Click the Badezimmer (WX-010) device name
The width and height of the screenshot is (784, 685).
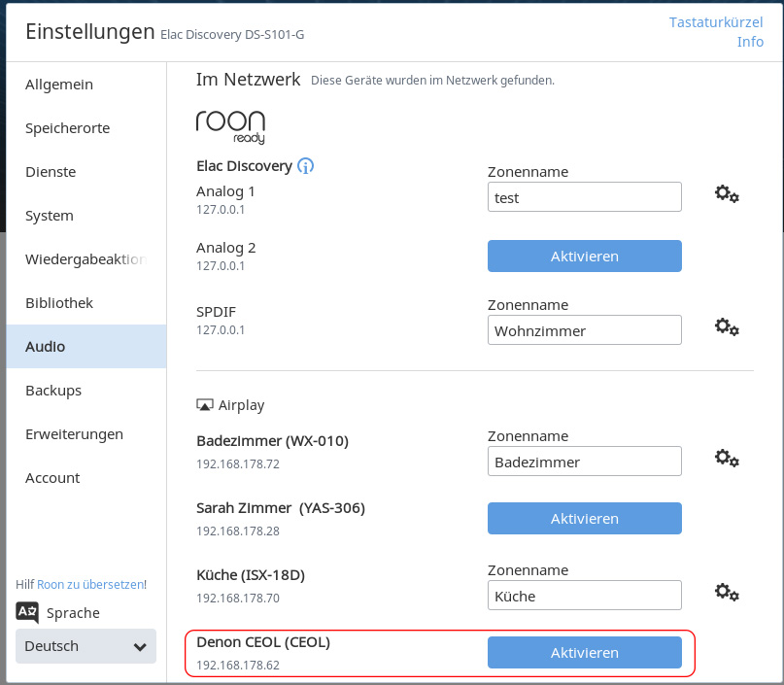[x=272, y=441]
